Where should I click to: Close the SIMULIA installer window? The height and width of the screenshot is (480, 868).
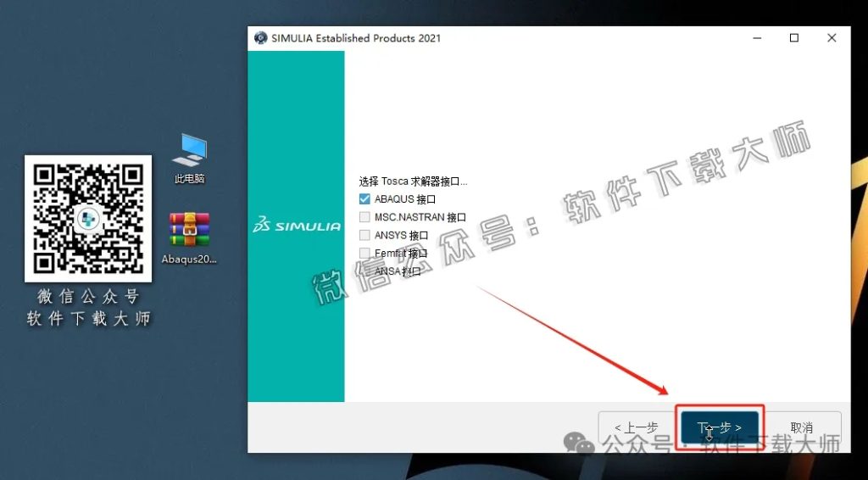[832, 38]
